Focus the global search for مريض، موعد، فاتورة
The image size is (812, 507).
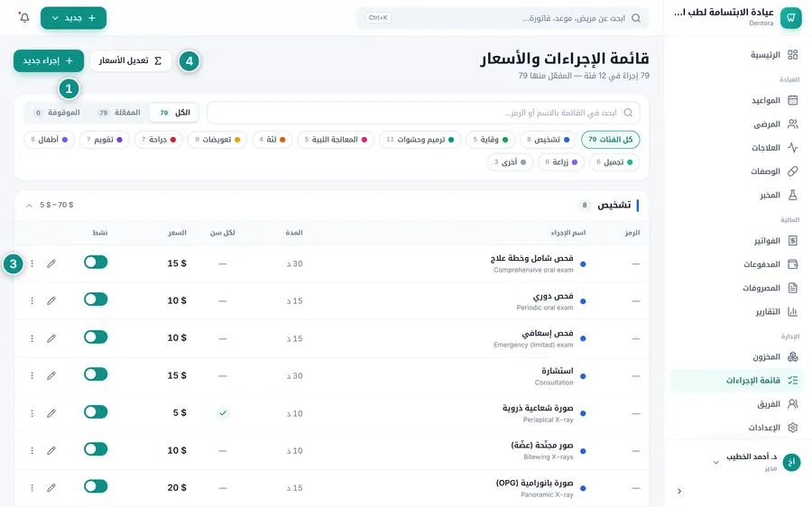(x=503, y=18)
